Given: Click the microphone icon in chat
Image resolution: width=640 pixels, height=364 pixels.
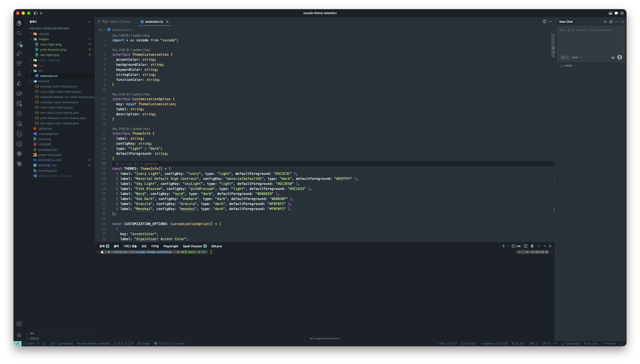Looking at the screenshot, I should 619,57.
